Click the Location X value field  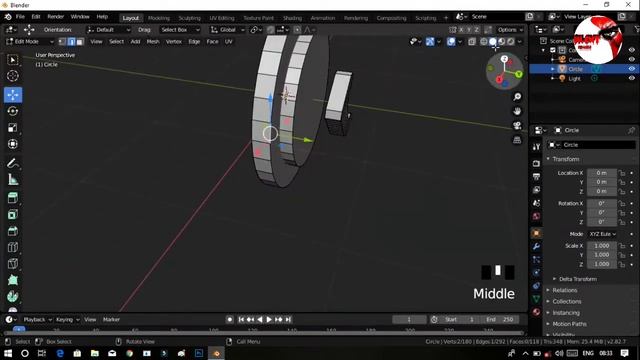click(x=602, y=173)
